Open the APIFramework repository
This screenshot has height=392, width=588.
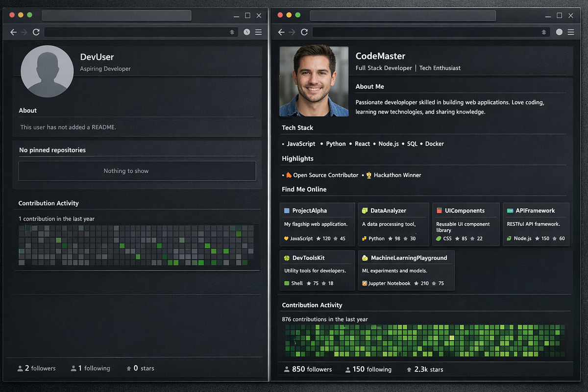tap(535, 210)
